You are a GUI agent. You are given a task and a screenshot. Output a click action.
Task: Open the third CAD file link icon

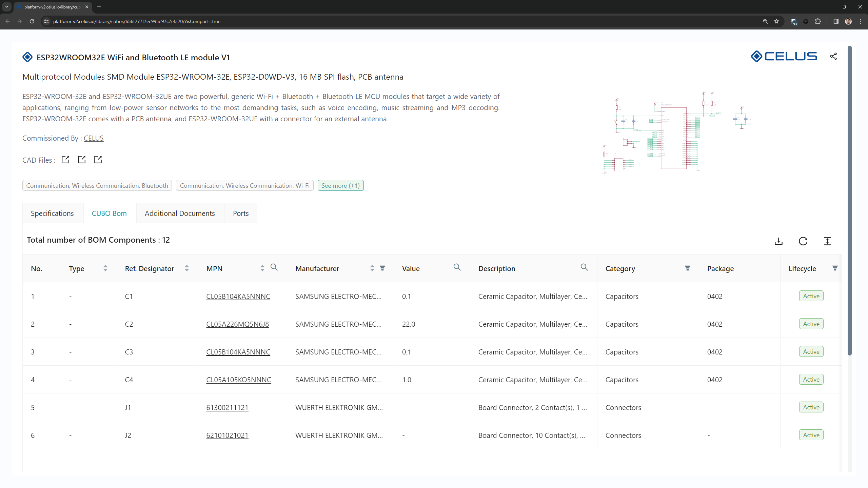click(98, 160)
